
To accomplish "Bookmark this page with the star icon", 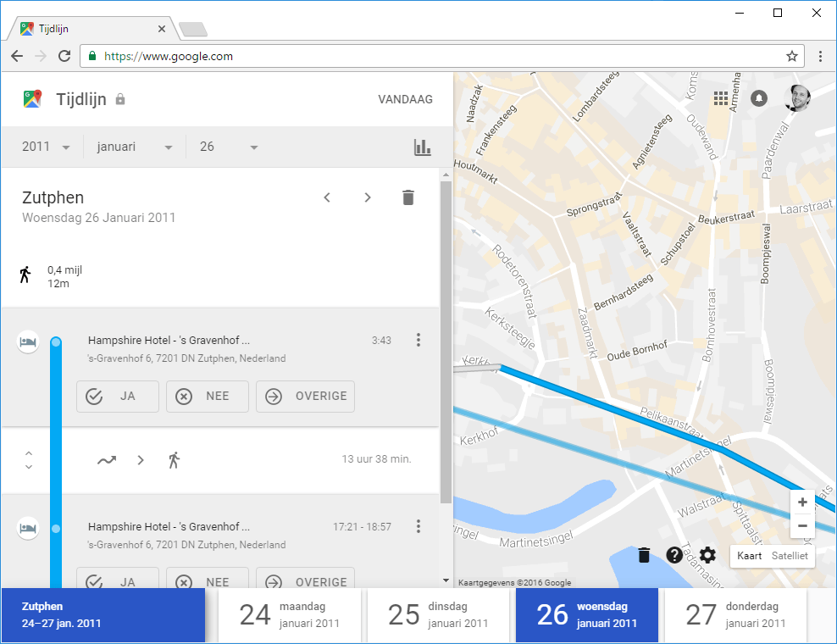I will [x=791, y=56].
